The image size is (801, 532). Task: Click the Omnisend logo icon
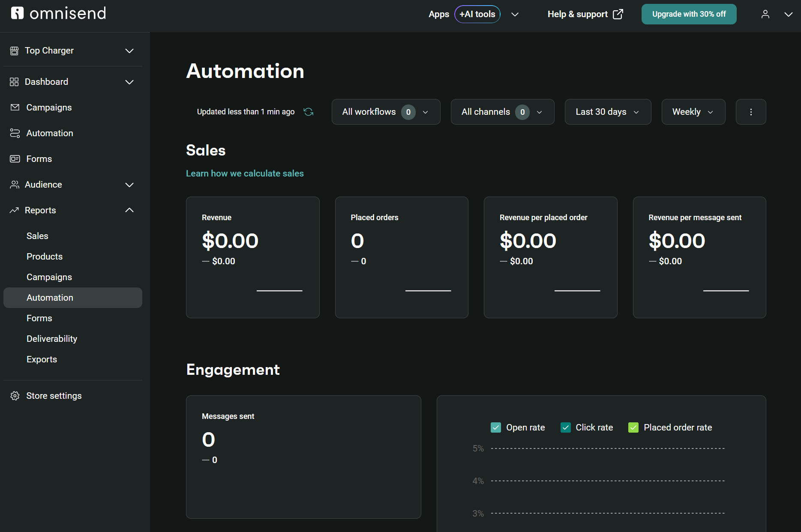point(17,13)
